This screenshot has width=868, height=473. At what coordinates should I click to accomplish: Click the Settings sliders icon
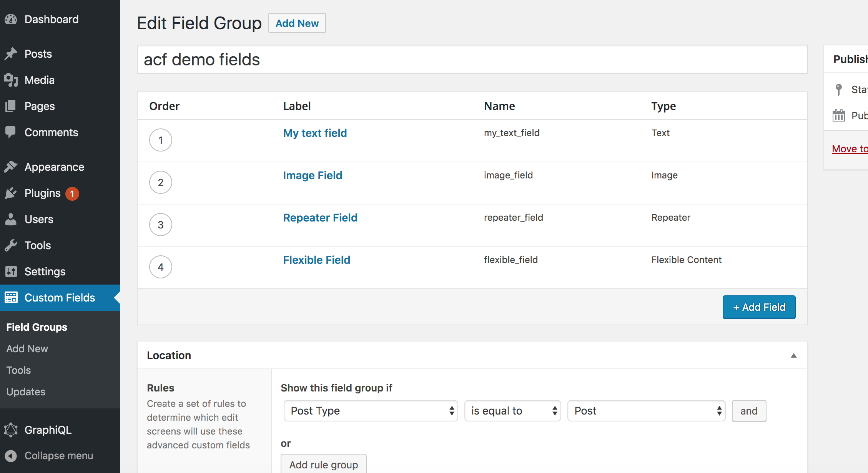pyautogui.click(x=11, y=271)
